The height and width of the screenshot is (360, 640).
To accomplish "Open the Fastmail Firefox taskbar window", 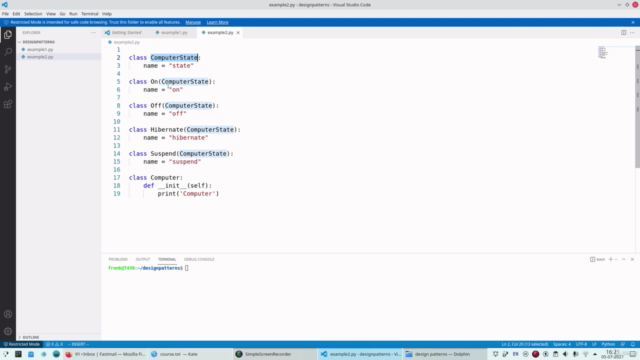I will [105, 354].
